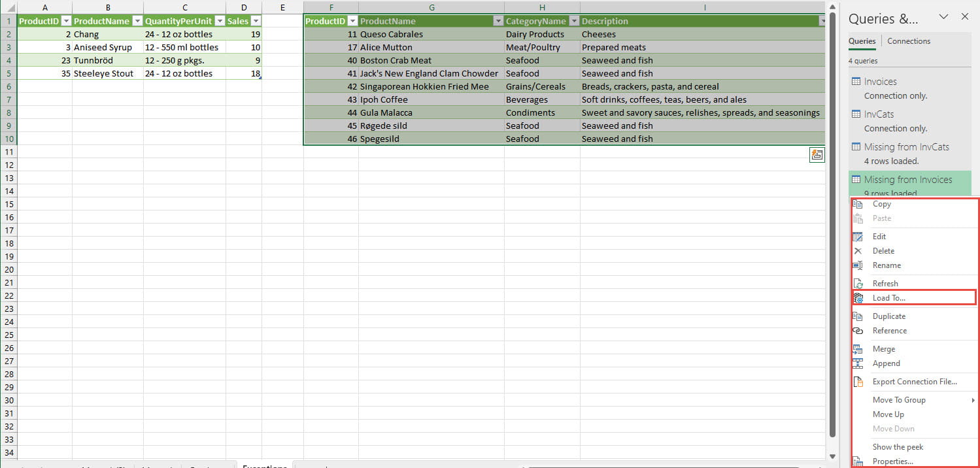Click the Invoices query table icon
The height and width of the screenshot is (468, 980).
tap(856, 82)
